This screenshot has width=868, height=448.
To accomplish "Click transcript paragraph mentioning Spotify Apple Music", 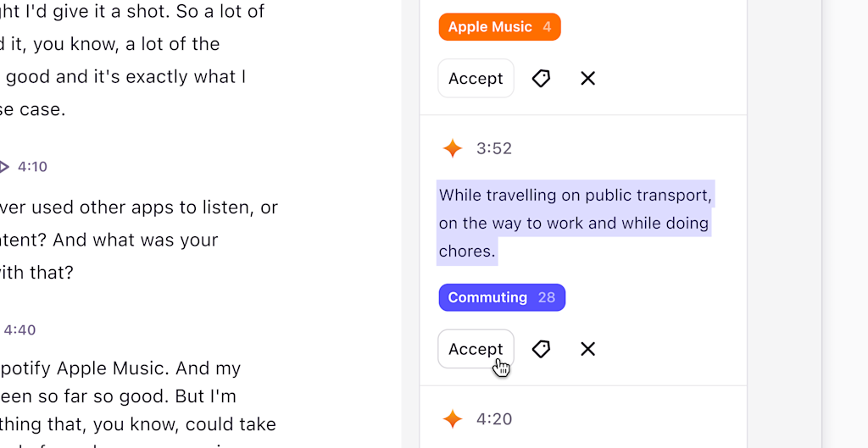I will click(x=138, y=404).
